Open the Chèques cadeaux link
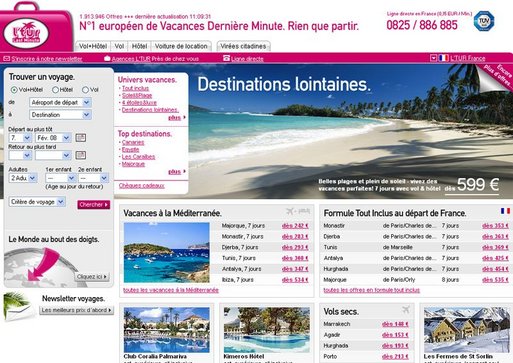Viewport: 513px width, 363px height. [x=142, y=186]
